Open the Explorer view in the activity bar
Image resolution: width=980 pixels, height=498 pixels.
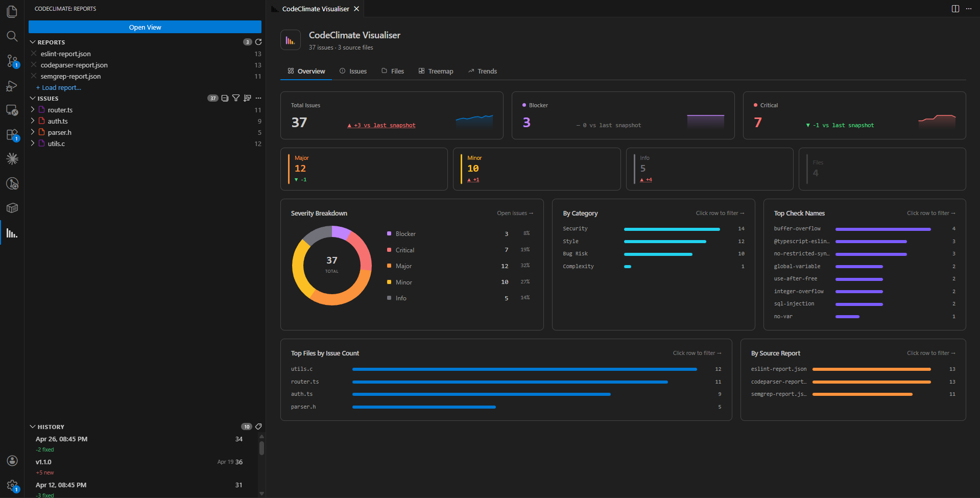12,11
